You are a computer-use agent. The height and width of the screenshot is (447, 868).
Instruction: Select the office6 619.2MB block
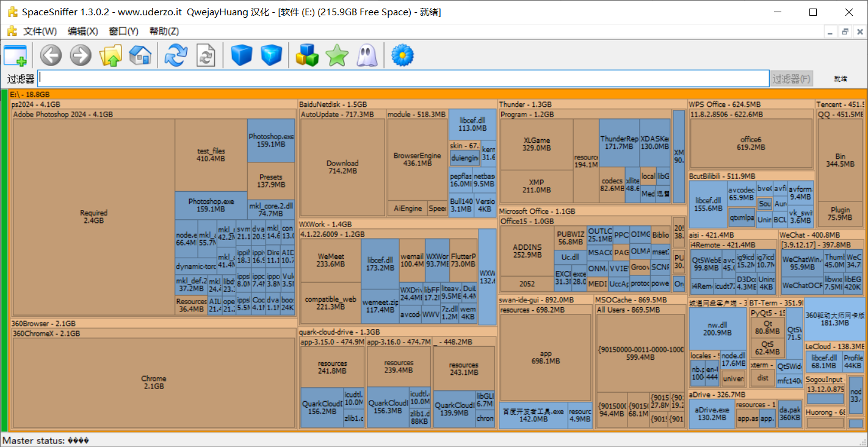pos(751,143)
